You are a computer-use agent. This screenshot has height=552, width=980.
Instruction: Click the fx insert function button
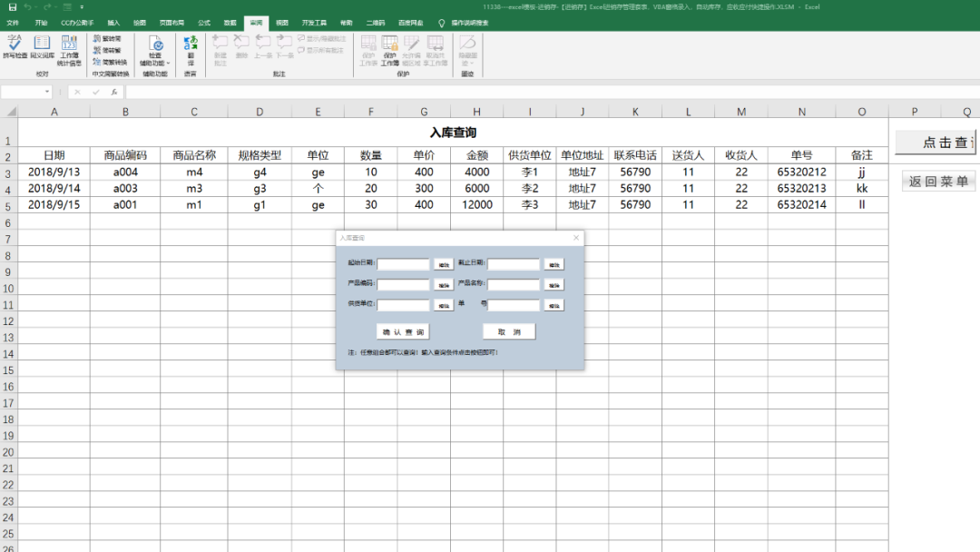[x=113, y=92]
